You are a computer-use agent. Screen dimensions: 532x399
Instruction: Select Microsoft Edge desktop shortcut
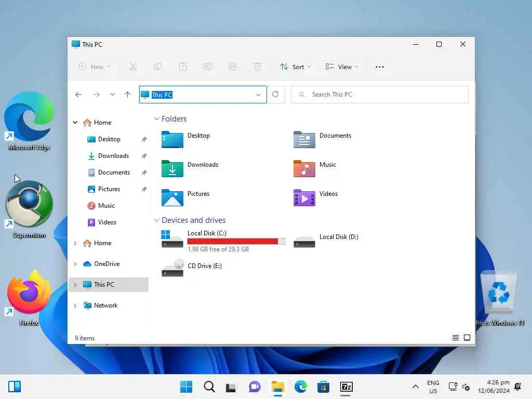click(x=29, y=121)
